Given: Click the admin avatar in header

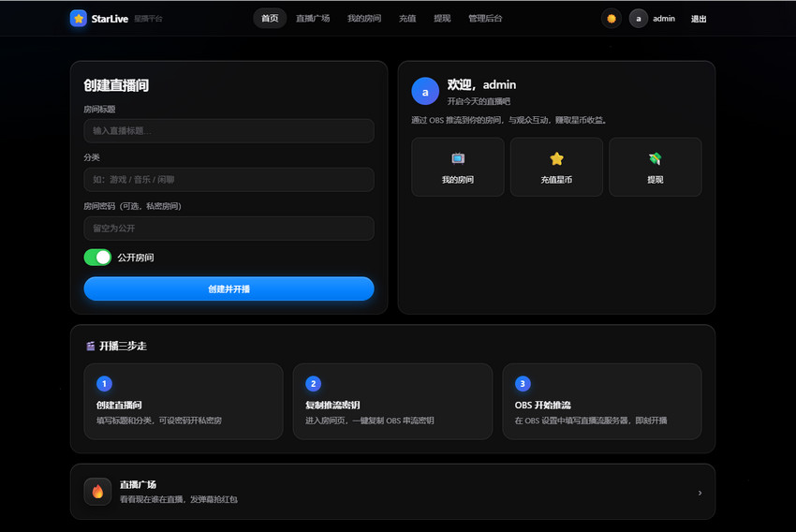Looking at the screenshot, I should [x=638, y=19].
